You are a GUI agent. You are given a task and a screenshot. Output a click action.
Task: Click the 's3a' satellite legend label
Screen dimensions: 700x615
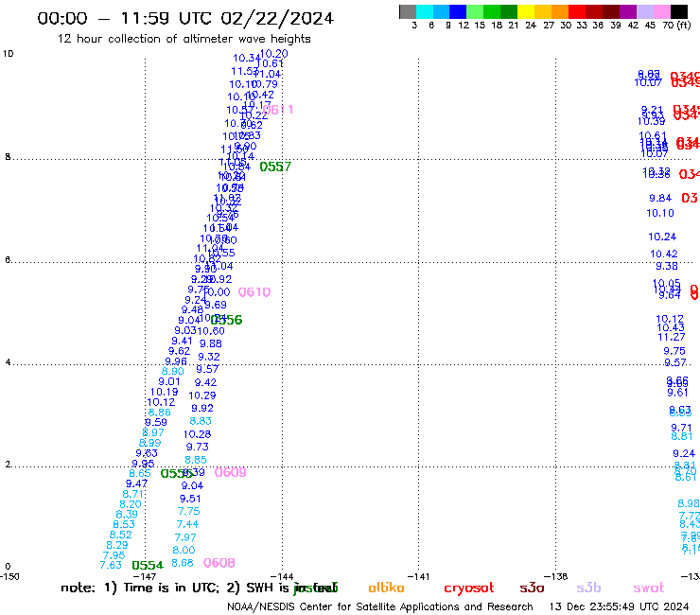(x=532, y=588)
